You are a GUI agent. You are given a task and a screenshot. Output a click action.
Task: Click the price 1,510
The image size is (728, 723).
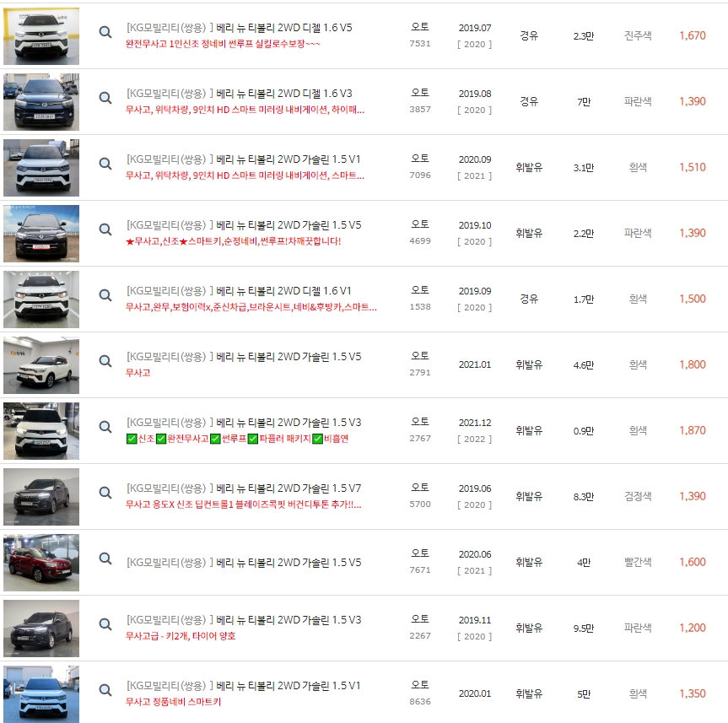pyautogui.click(x=693, y=168)
